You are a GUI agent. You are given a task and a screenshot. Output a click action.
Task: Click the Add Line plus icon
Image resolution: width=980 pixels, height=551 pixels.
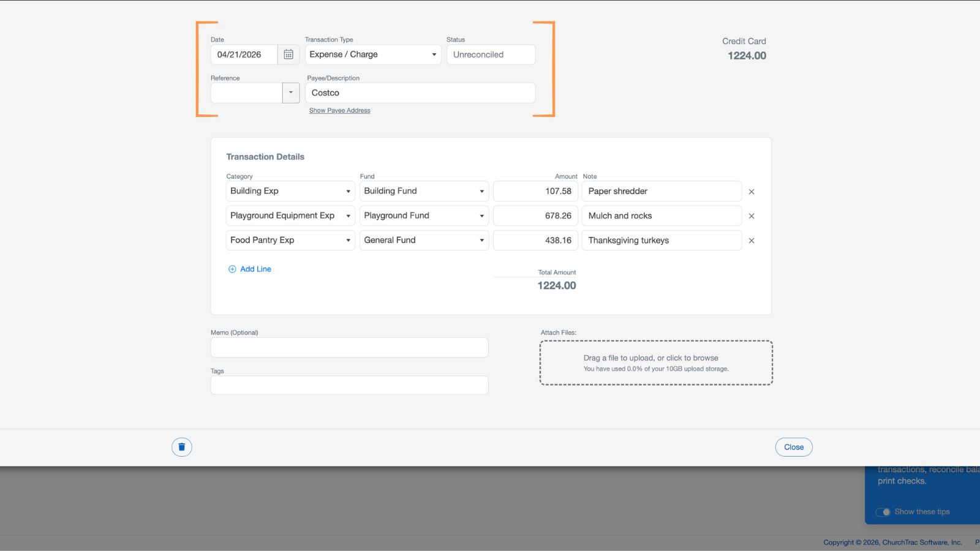click(232, 269)
